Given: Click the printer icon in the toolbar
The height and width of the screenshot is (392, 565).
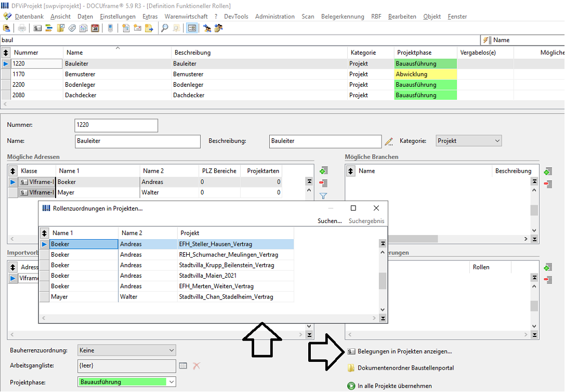Looking at the screenshot, I should (22, 28).
